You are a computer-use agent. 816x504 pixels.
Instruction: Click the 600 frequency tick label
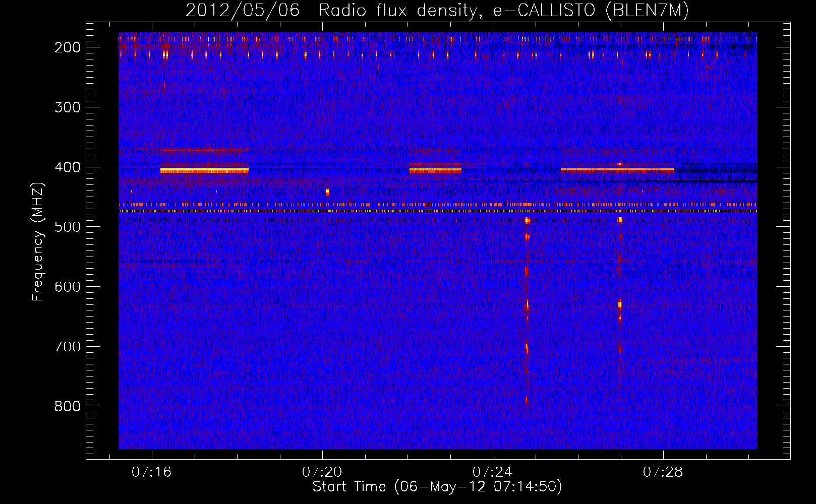68,287
